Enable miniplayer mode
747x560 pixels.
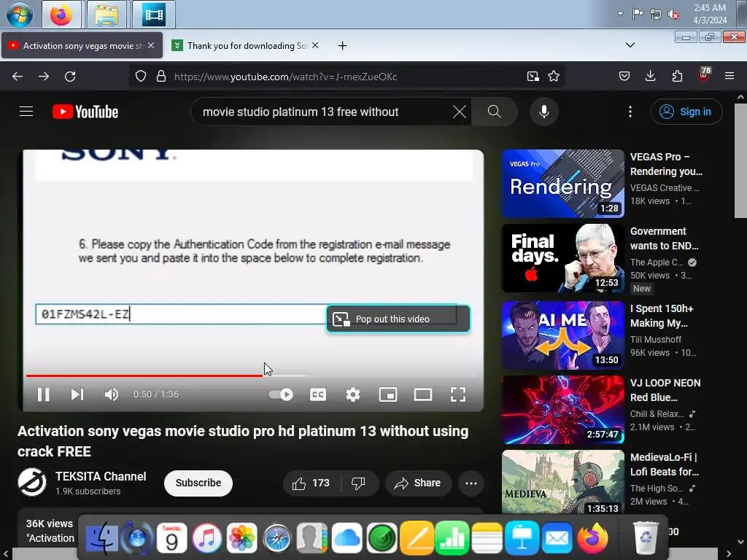(388, 394)
